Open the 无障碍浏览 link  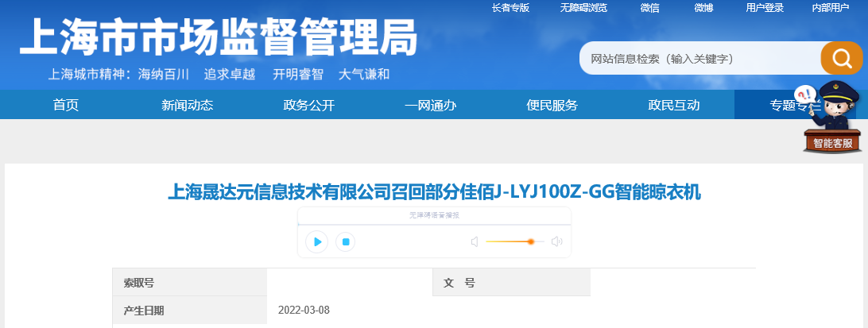pyautogui.click(x=583, y=8)
